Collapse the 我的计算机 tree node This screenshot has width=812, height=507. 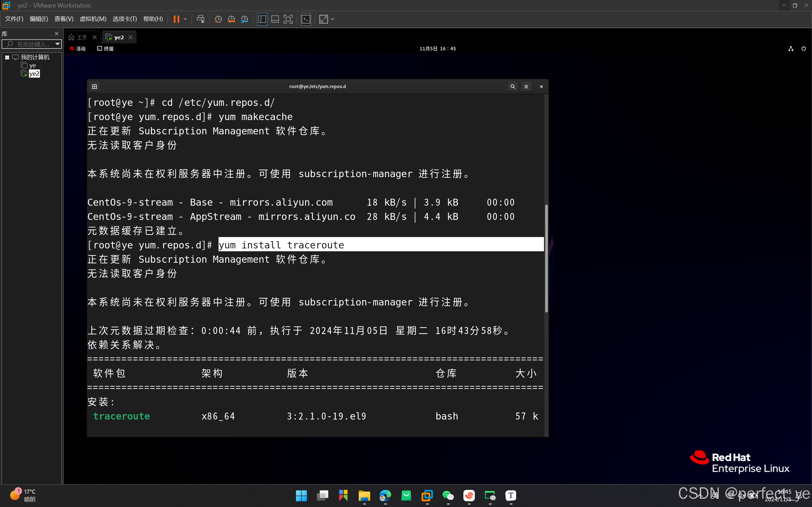point(7,57)
